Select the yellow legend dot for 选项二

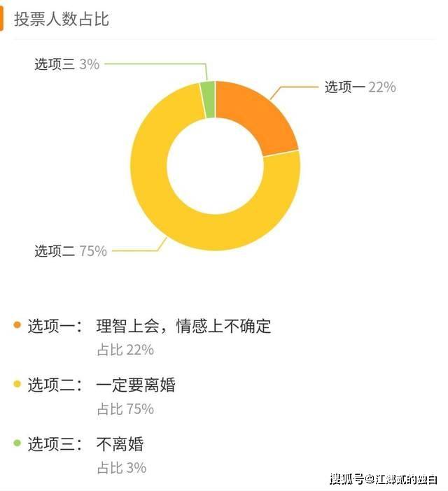click(x=17, y=383)
